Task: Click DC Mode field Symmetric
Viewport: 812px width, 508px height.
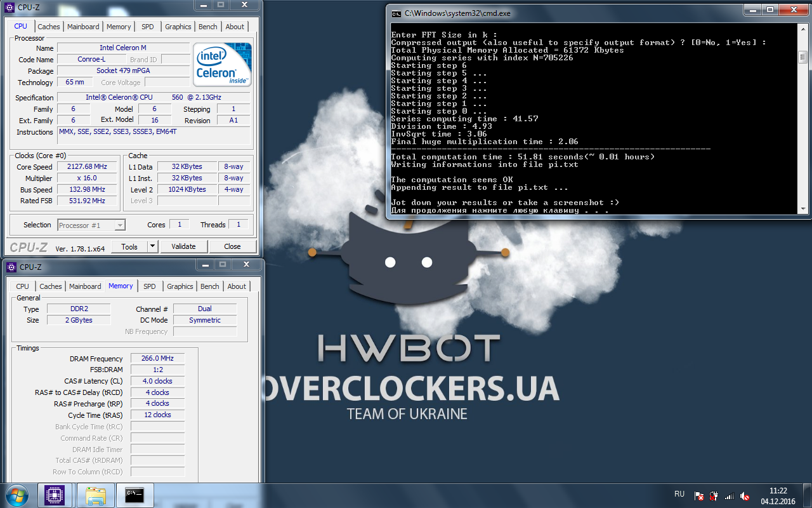Action: click(x=205, y=320)
